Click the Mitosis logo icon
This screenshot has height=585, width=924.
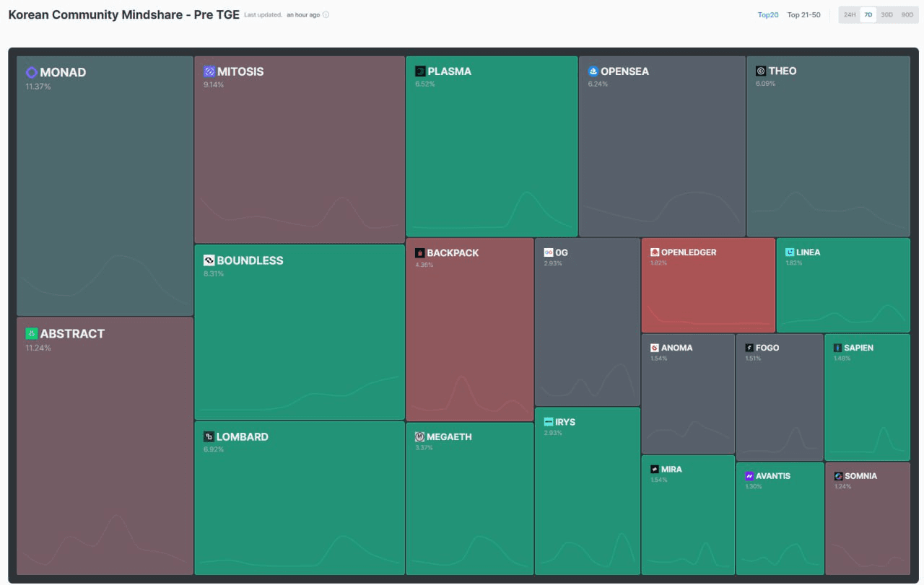(x=209, y=71)
